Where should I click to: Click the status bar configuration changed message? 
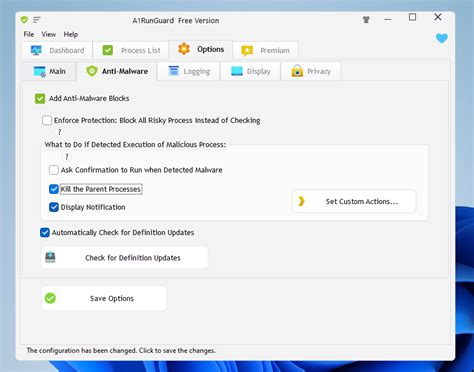coord(121,350)
